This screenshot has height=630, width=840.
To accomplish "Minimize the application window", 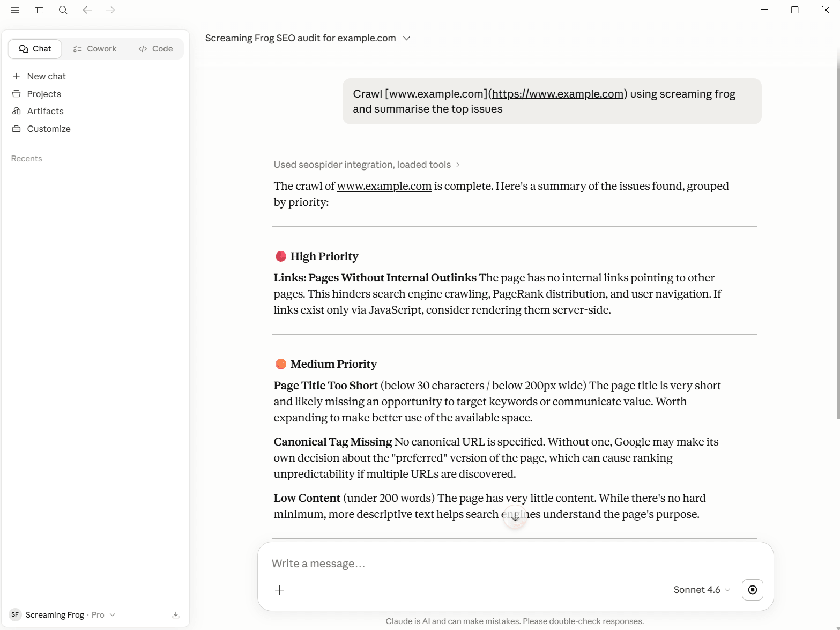I will coord(765,10).
